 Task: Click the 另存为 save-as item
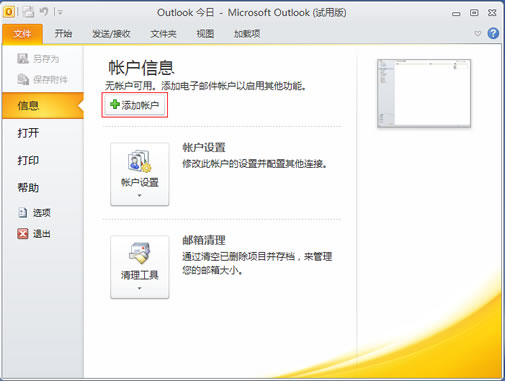point(38,59)
